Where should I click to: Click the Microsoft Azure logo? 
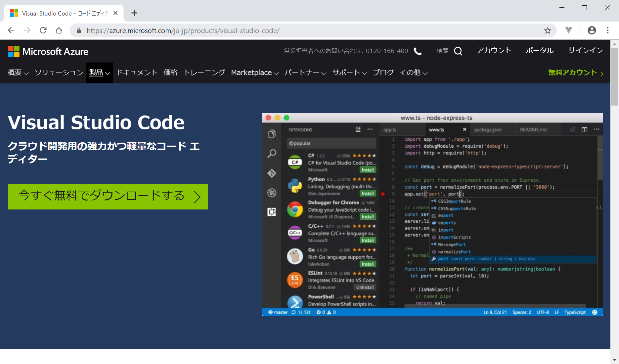tap(48, 52)
